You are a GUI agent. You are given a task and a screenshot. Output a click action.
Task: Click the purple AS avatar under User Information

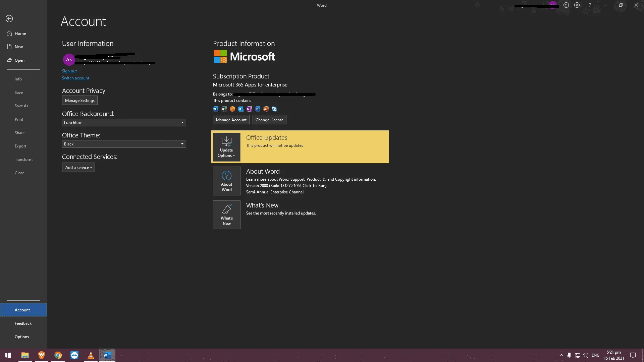(69, 60)
